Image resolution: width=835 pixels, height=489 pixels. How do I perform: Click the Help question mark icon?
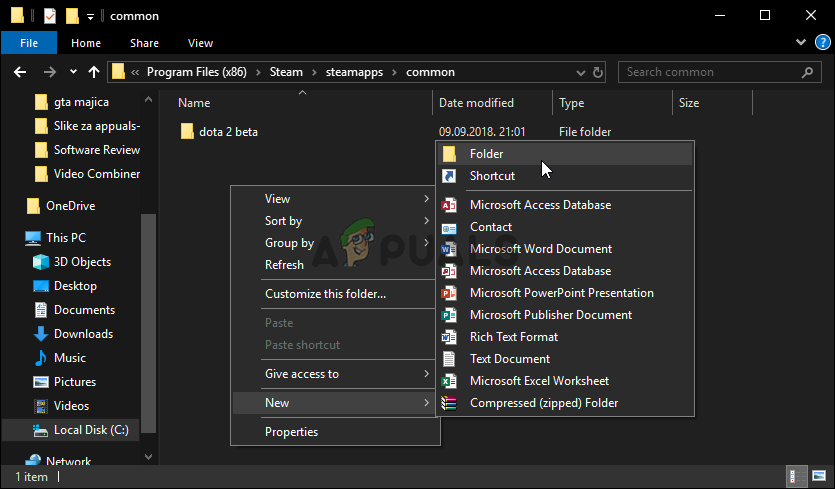821,43
